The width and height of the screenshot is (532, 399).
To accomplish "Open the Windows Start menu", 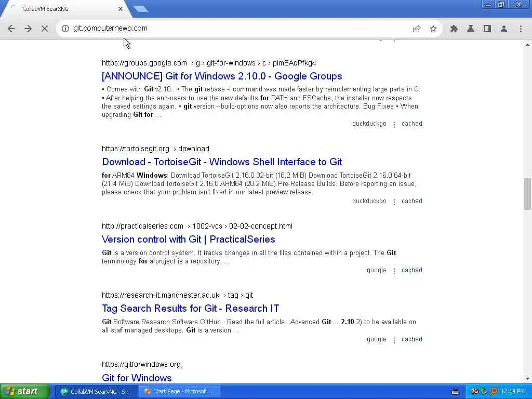I will pyautogui.click(x=24, y=392).
